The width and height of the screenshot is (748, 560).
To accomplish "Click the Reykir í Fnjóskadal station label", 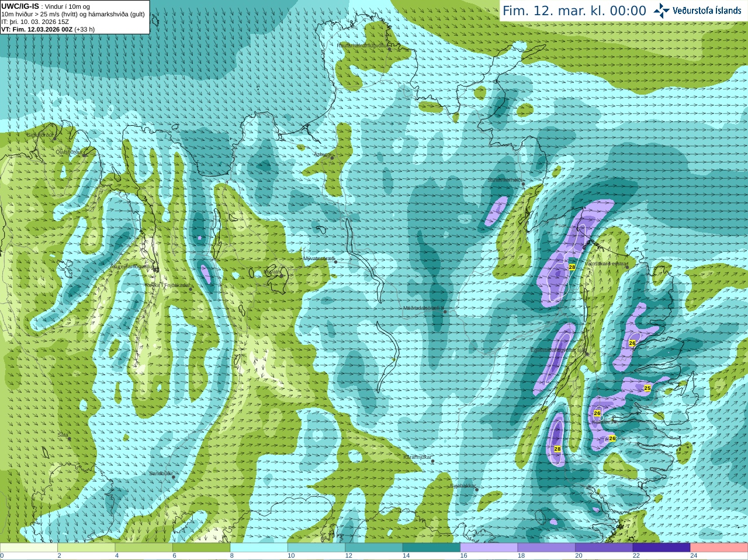I will click(x=167, y=285).
